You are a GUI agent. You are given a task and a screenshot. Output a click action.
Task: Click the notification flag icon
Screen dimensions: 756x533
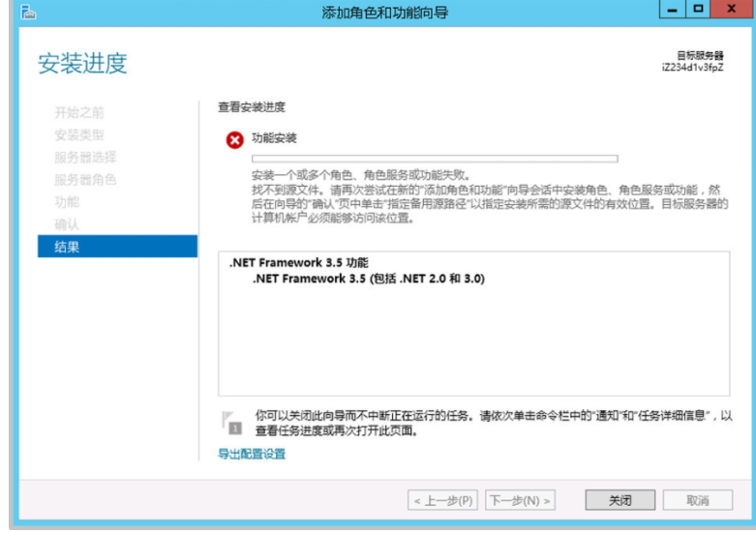coord(230,423)
